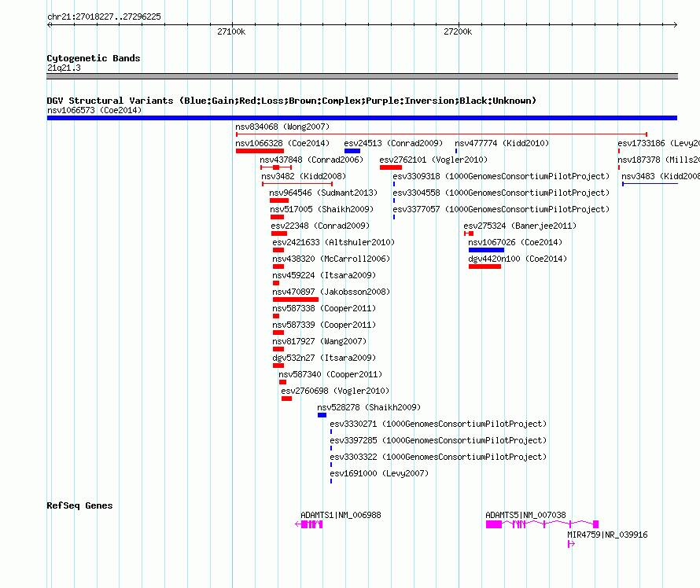Click the Cytogenetic Bands track title
Viewport: 700px width, 588px height.
click(94, 58)
